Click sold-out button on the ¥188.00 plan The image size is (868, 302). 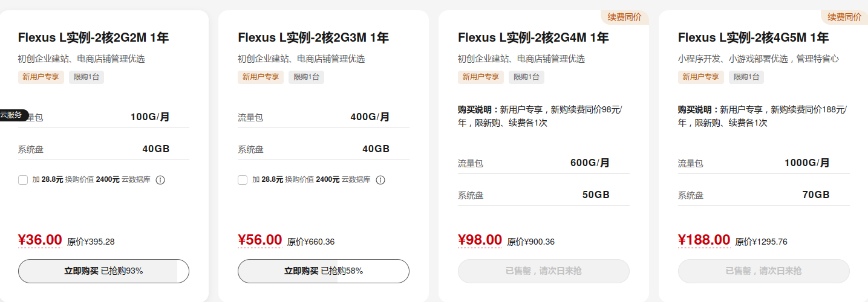763,271
